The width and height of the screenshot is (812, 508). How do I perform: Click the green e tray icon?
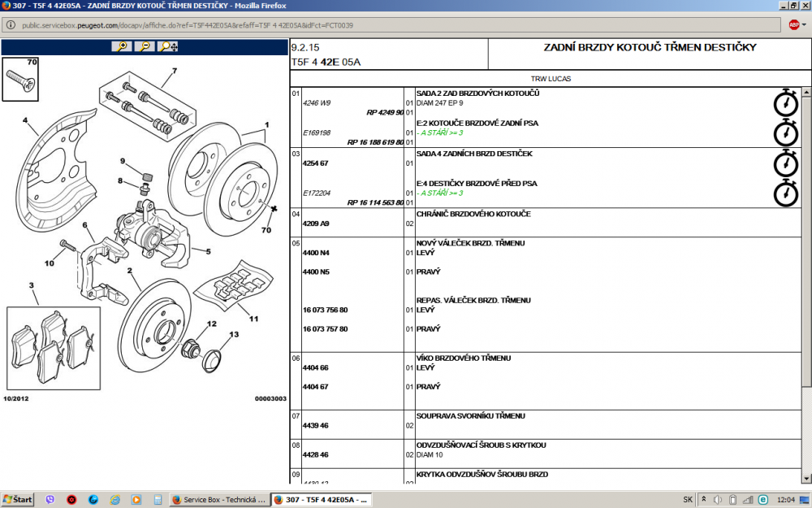point(762,500)
